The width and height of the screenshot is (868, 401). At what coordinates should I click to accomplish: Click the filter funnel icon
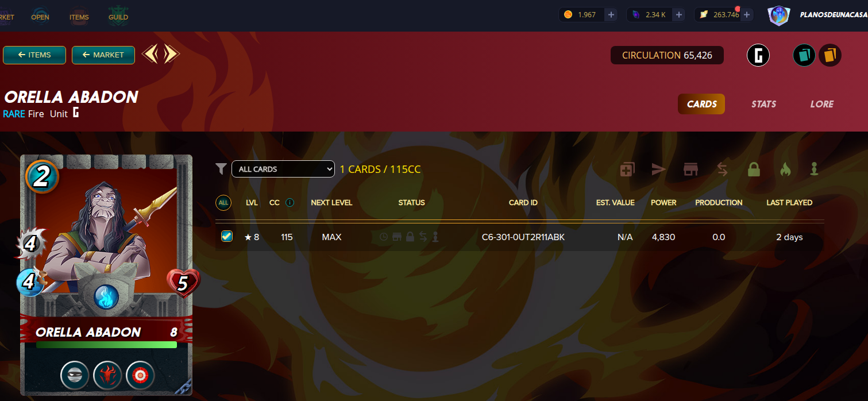pyautogui.click(x=221, y=168)
